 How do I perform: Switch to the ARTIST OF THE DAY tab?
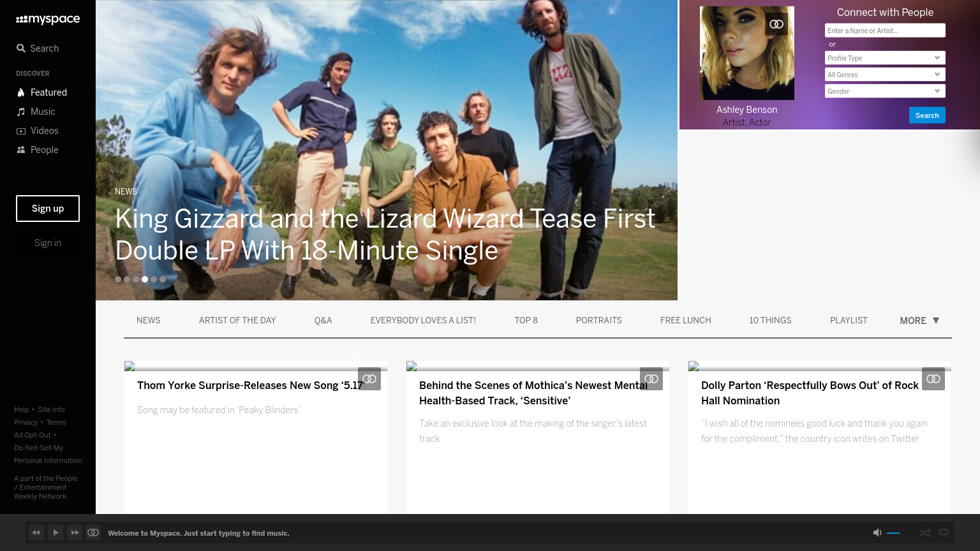pyautogui.click(x=237, y=320)
